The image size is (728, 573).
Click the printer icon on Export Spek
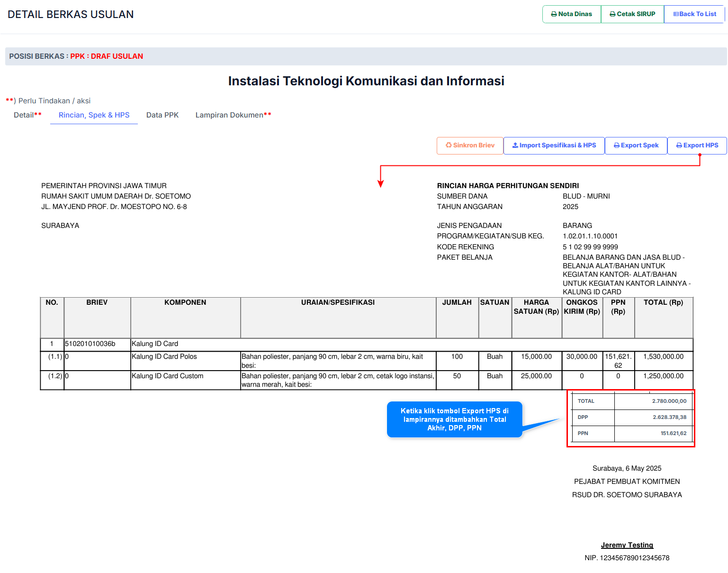click(616, 146)
